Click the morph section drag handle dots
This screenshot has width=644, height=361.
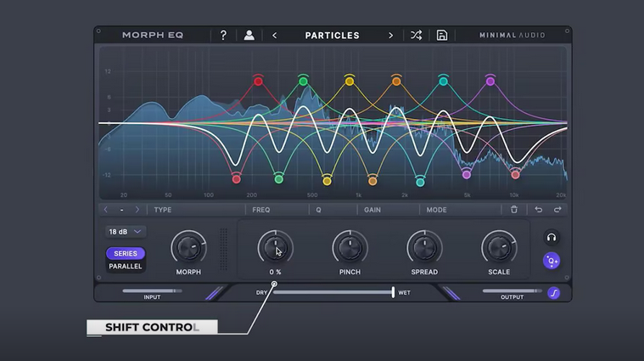click(x=223, y=249)
